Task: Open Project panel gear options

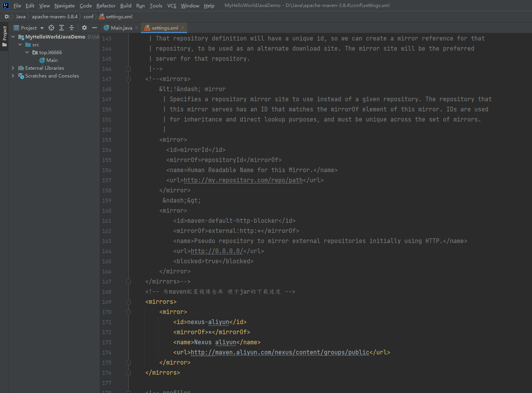Action: (84, 28)
